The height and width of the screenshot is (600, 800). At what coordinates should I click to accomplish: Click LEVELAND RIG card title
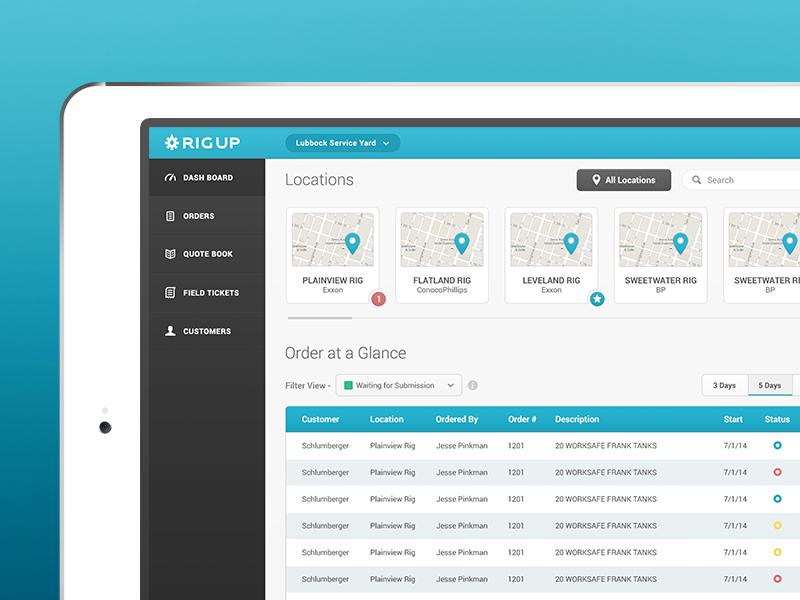point(551,280)
